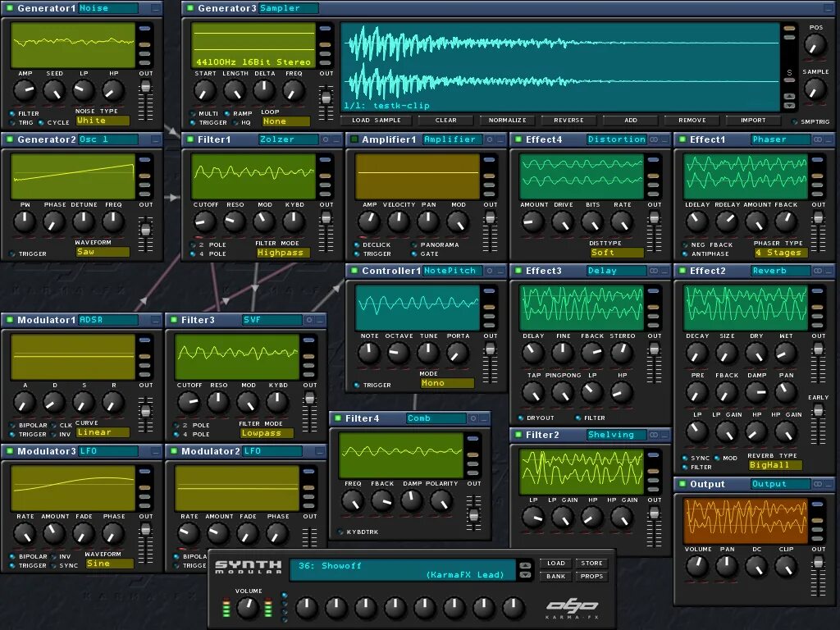Image resolution: width=840 pixels, height=630 pixels.
Task: Toggle Effect4 Distortion power LED
Action: (x=518, y=139)
